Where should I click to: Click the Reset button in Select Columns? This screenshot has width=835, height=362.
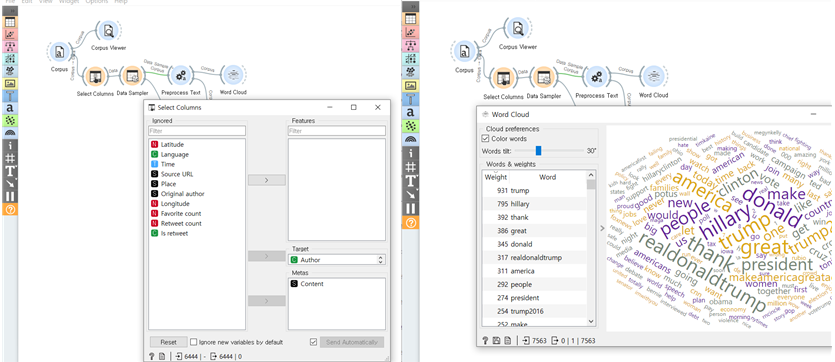click(168, 342)
